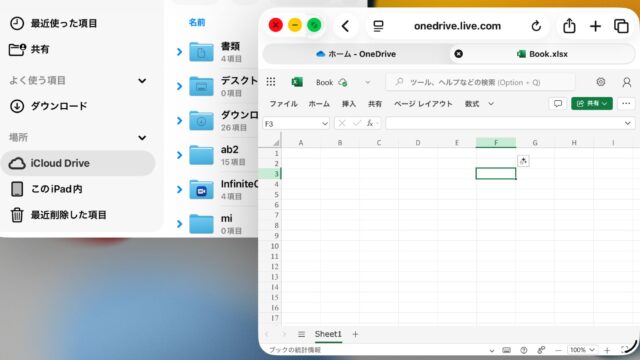Click the Safari share icon
Viewport: 640px width, 360px height.
click(569, 26)
